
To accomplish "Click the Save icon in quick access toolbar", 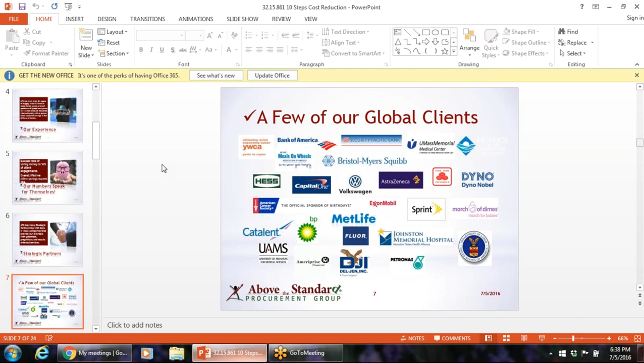I will tap(22, 6).
